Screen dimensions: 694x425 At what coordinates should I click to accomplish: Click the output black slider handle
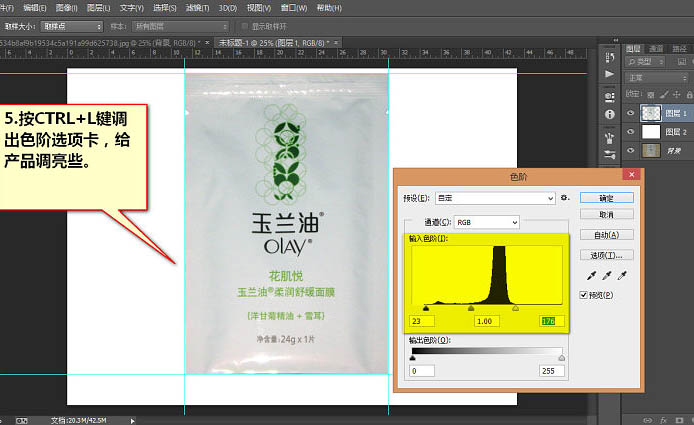click(x=413, y=358)
